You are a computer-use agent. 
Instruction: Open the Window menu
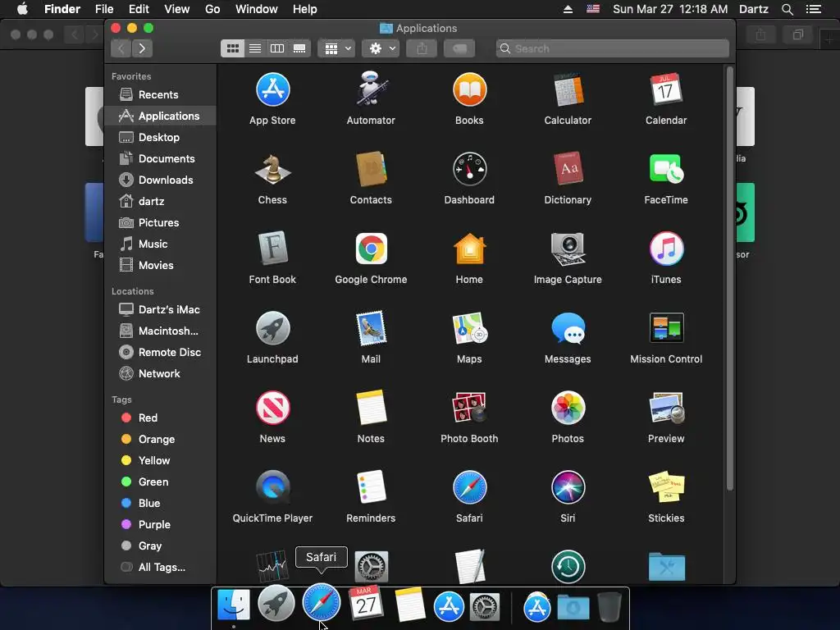point(257,9)
